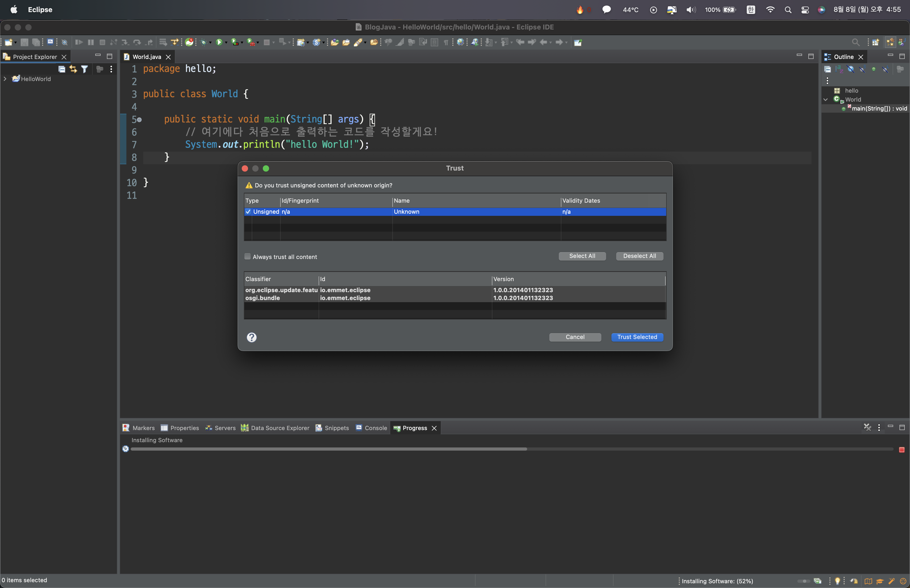The width and height of the screenshot is (910, 588).
Task: Click the toolbar search magnifier icon
Action: (x=855, y=42)
